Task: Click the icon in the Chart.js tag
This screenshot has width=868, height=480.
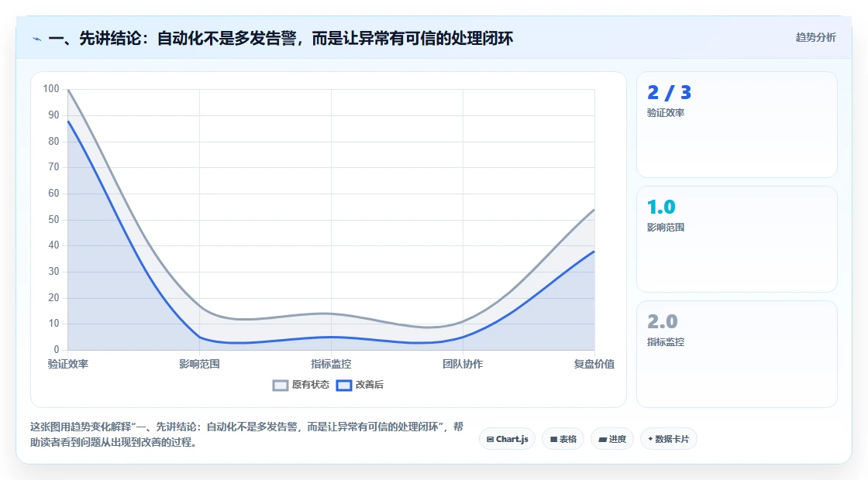Action: (490, 440)
